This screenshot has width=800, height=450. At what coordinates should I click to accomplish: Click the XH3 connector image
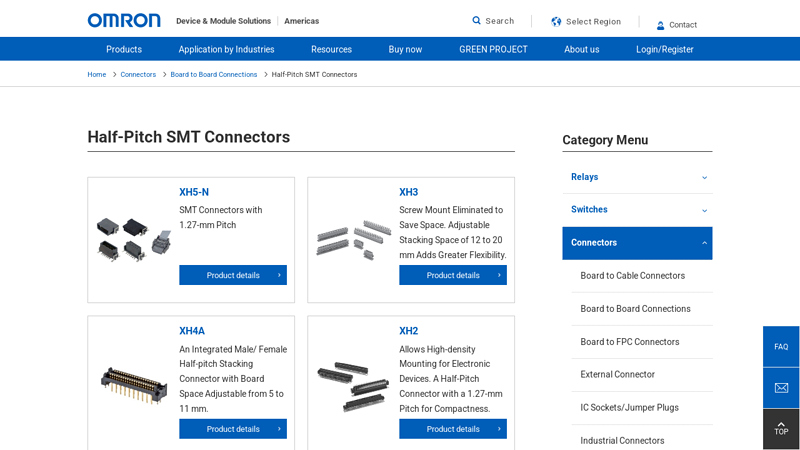[x=354, y=240]
